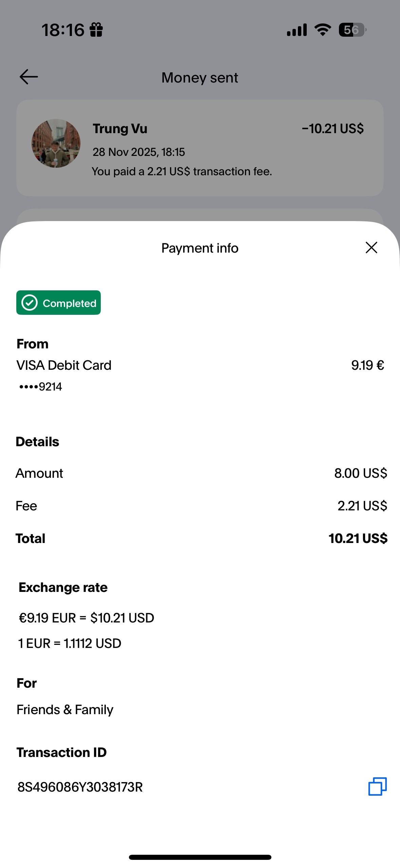Tap the home indicator bar

pos(200,857)
